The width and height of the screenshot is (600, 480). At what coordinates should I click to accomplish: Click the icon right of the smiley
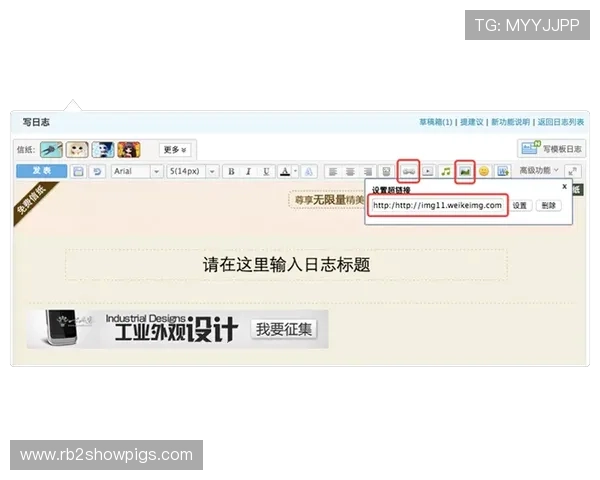[503, 171]
